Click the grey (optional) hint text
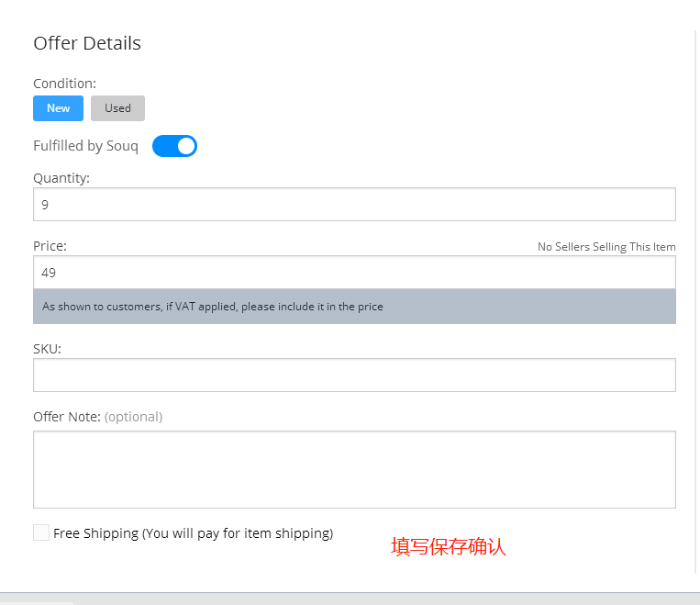Screen dimensions: 700x605 [133, 417]
